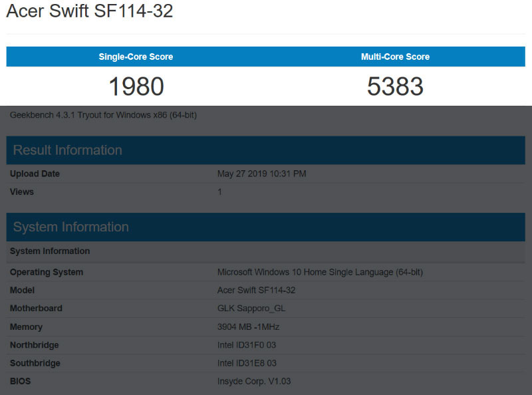Click the Northbridge value Intel ID31F0 03

(x=247, y=345)
